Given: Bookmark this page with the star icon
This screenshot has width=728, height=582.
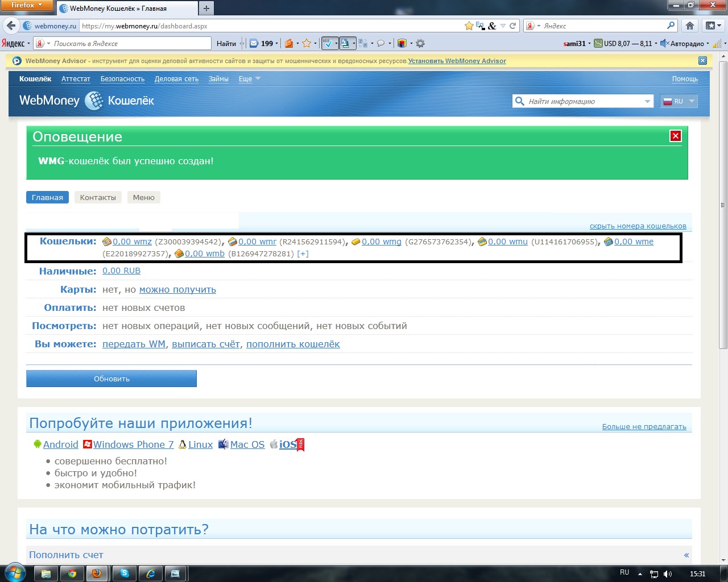Looking at the screenshot, I should [x=469, y=26].
